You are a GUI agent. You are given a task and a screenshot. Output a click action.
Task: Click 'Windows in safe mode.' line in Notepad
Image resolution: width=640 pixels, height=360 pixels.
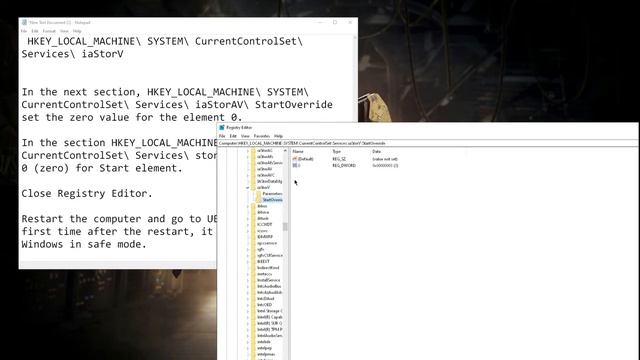tap(84, 244)
